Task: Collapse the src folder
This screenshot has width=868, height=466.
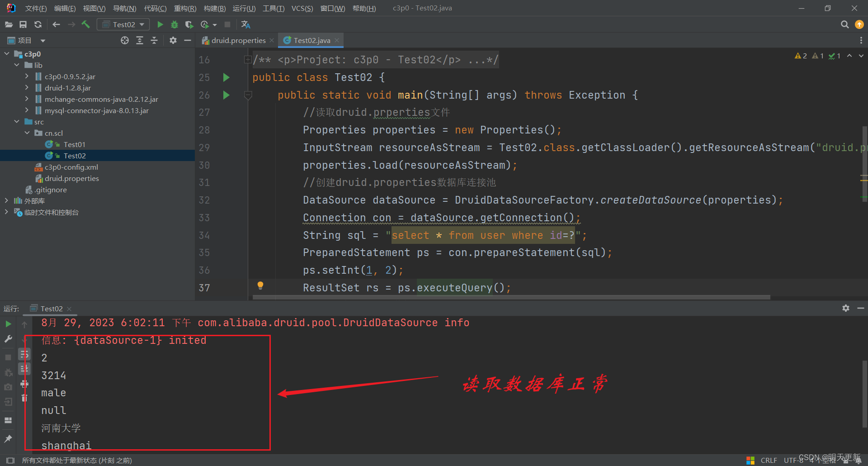Action: (17, 121)
